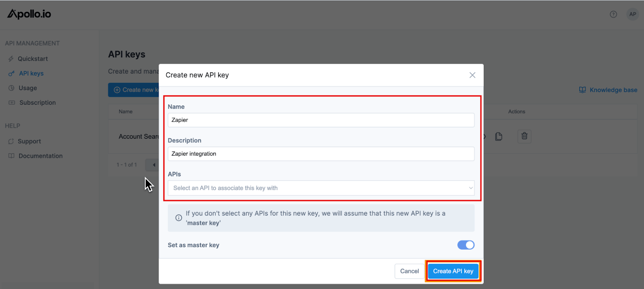Image resolution: width=644 pixels, height=289 pixels.
Task: Click the Knowledge base book icon
Action: tap(583, 90)
